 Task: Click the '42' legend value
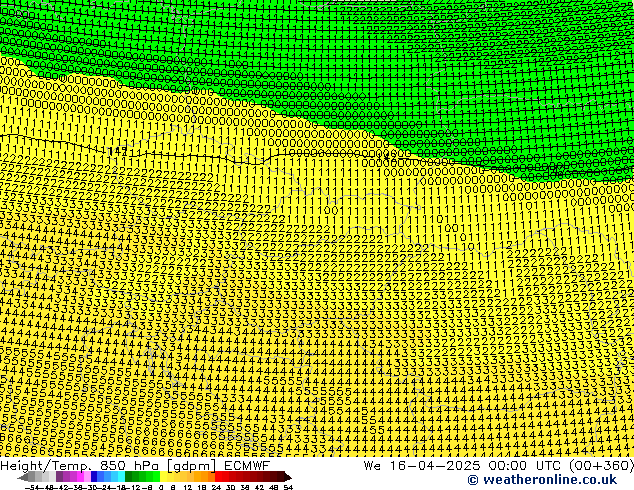(x=260, y=487)
